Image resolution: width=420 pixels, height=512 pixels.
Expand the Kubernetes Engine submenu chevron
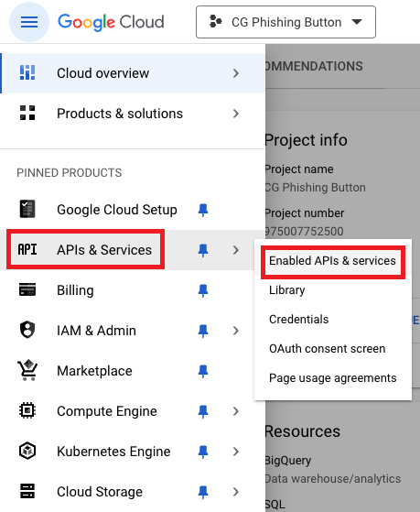tap(236, 452)
